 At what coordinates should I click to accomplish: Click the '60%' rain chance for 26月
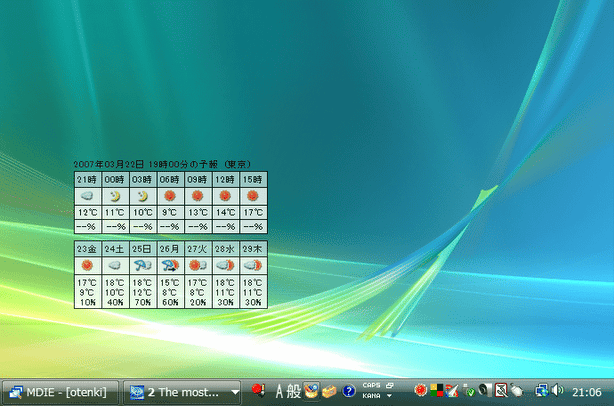pos(170,302)
